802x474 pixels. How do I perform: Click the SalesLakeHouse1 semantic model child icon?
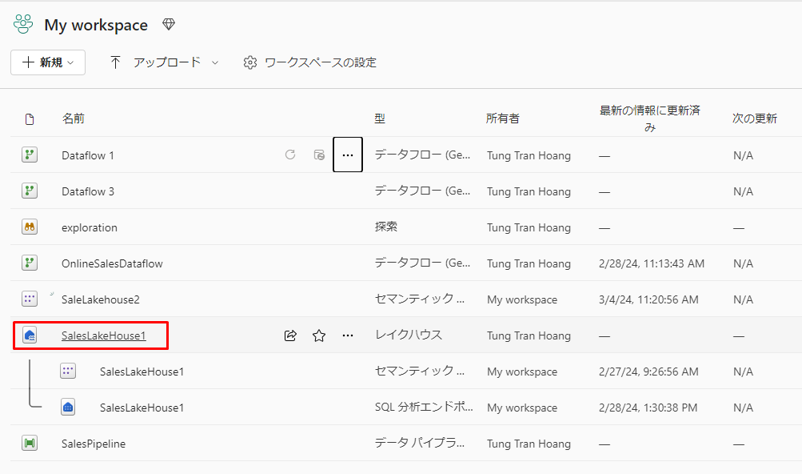tap(68, 371)
